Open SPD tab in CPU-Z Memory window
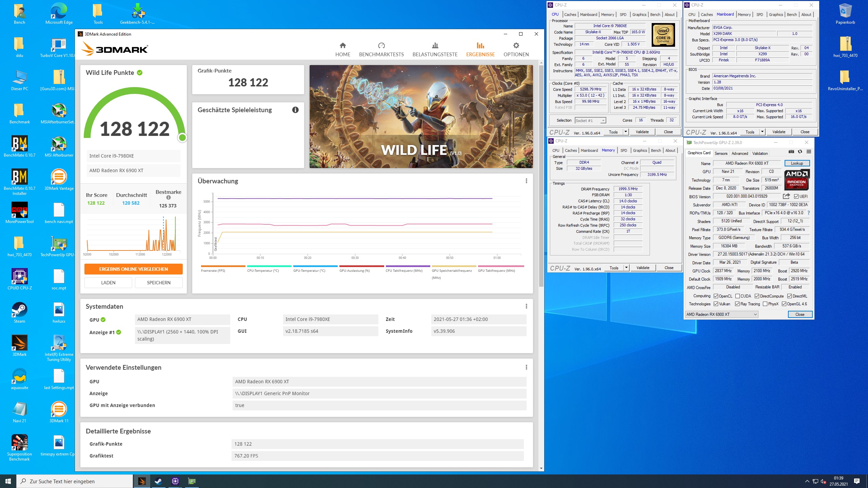 click(x=624, y=150)
